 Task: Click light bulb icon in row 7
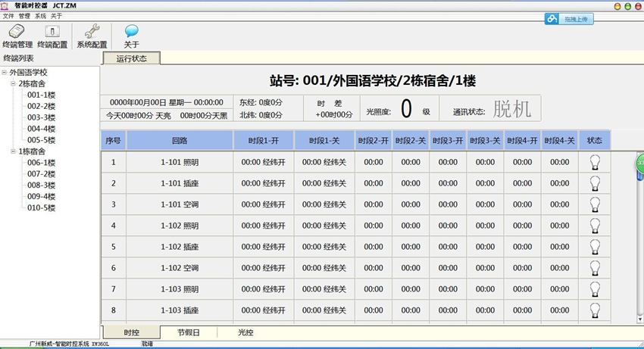(595, 289)
